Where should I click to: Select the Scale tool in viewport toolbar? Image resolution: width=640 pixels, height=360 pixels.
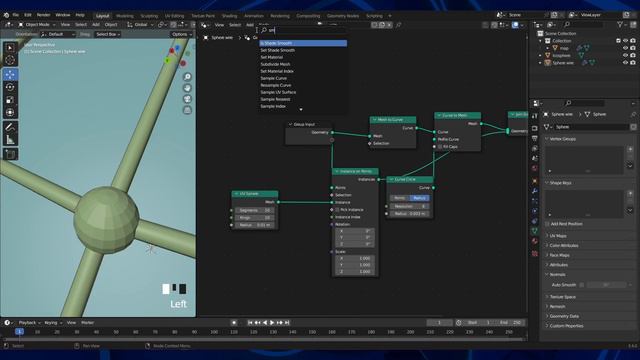click(10, 100)
